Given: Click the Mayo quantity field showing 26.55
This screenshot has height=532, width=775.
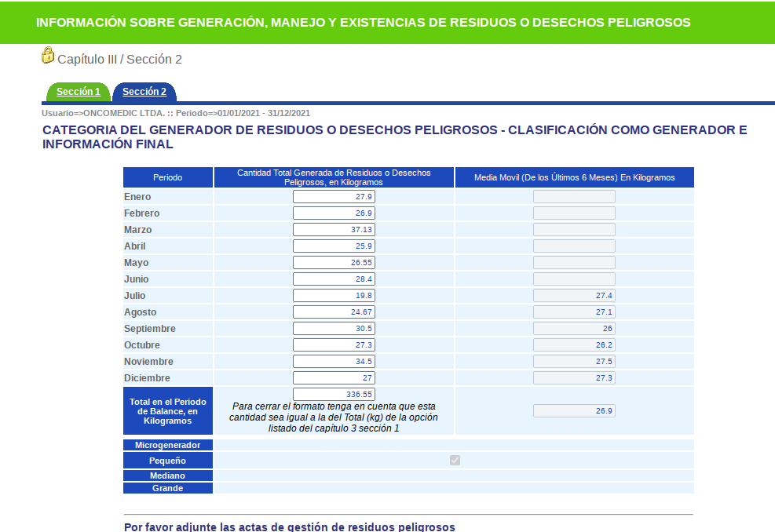Looking at the screenshot, I should click(x=334, y=263).
